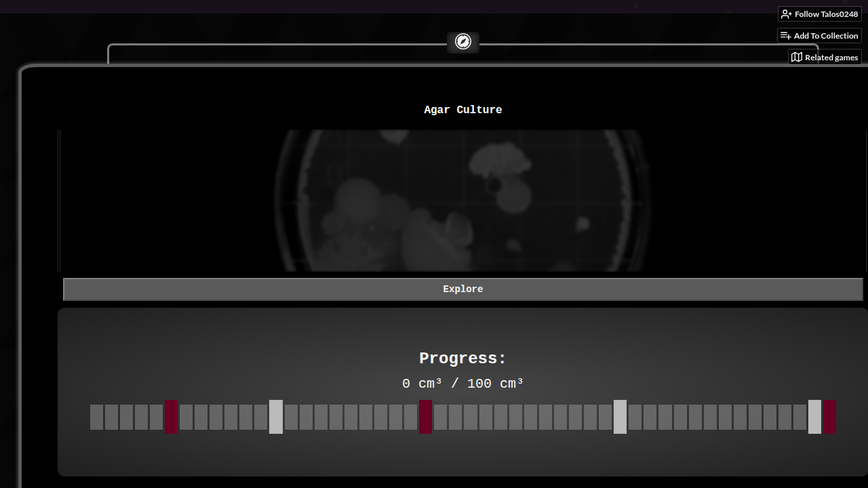Click the second dark red progress segment

(x=425, y=417)
